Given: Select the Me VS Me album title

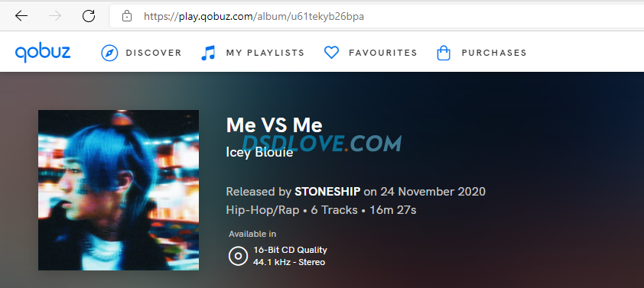Looking at the screenshot, I should click(275, 125).
